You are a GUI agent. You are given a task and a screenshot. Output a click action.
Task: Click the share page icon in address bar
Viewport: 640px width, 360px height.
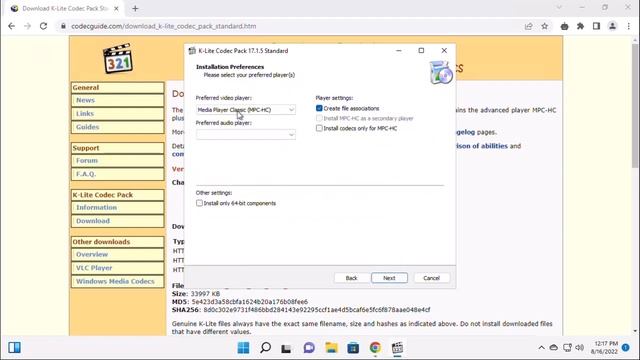(529, 26)
